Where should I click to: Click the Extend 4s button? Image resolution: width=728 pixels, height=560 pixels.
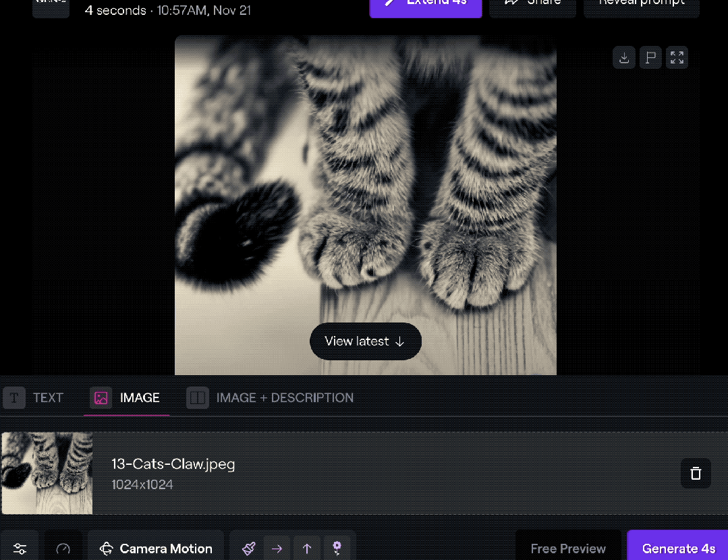pos(426,7)
